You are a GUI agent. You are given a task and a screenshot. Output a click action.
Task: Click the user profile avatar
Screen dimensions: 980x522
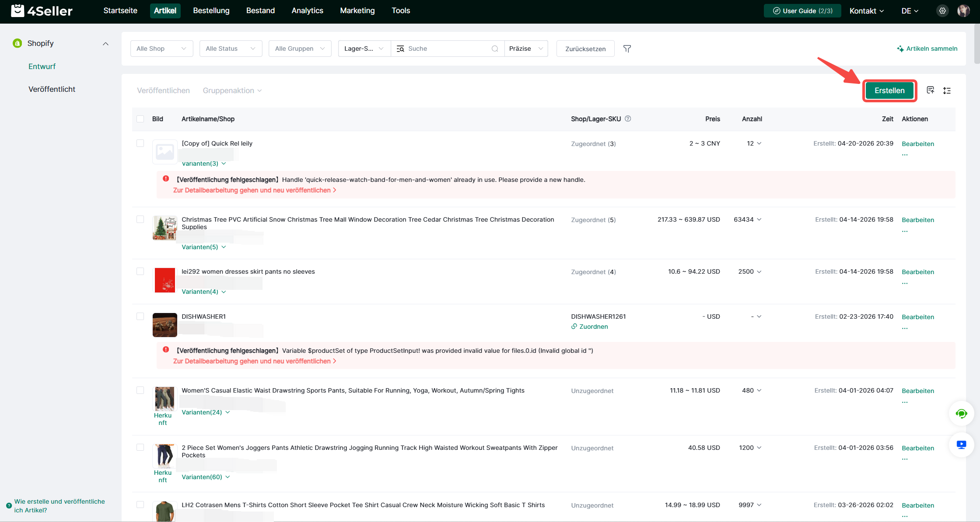click(x=963, y=11)
